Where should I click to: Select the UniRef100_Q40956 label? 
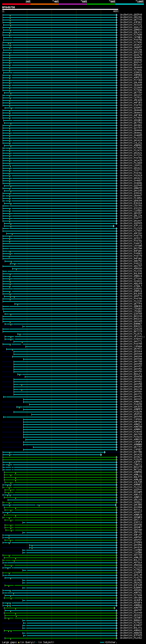(x=131, y=545)
